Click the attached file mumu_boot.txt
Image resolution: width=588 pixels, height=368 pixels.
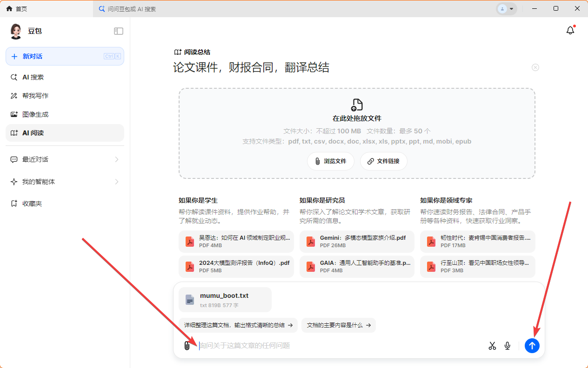click(225, 300)
